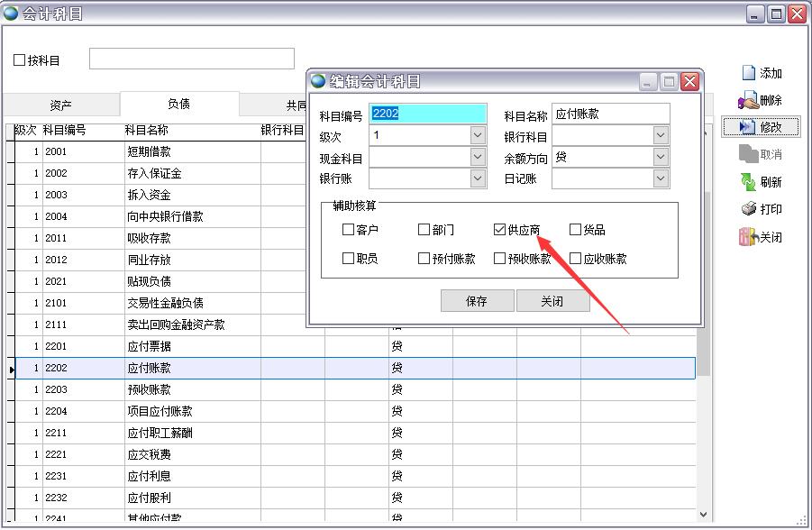Image resolution: width=812 pixels, height=530 pixels.
Task: Click the 刷新 (Refresh) icon
Action: (748, 182)
